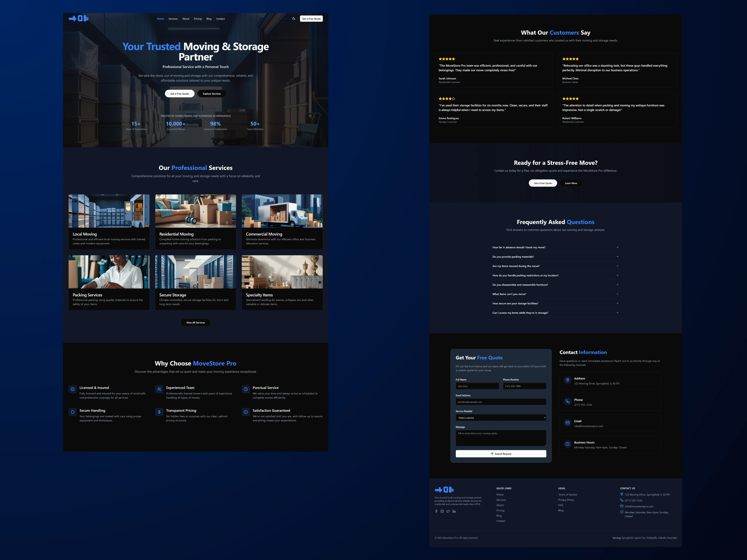Open Pricing in the top navigation

198,19
